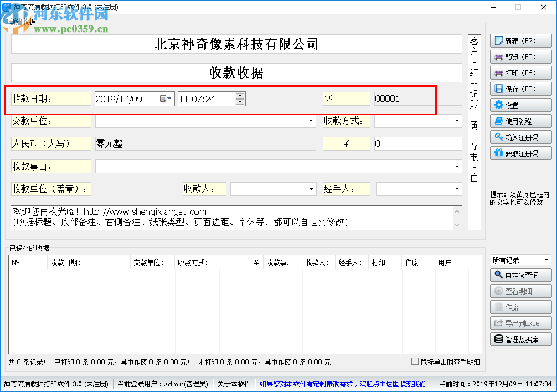Expand the 收款人 payee dropdown
557x392 pixels.
[x=311, y=188]
